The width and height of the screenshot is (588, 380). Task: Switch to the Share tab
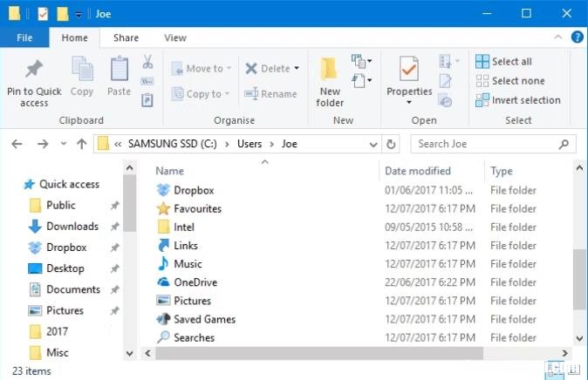[126, 37]
